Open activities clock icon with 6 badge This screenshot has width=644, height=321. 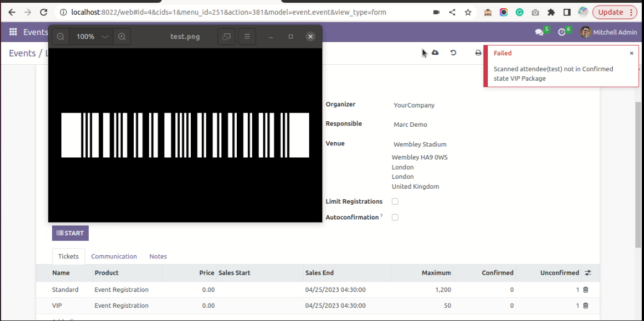(562, 32)
